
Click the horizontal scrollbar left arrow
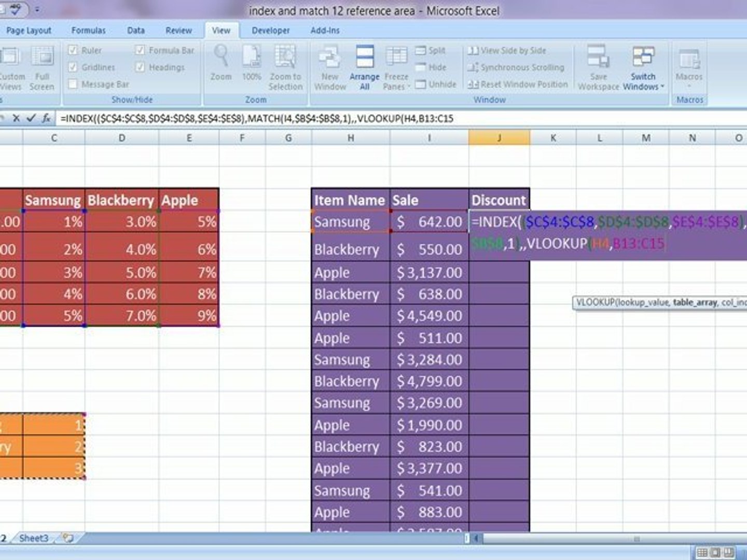click(x=477, y=538)
